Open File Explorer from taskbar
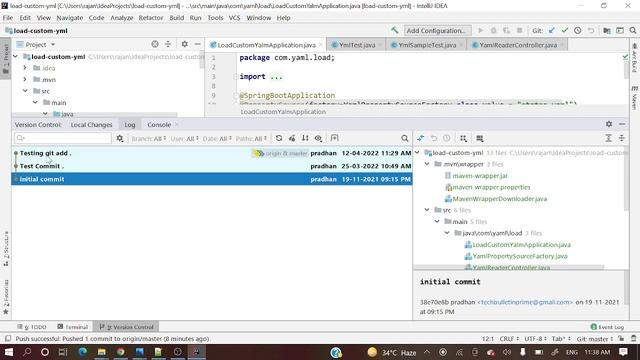This screenshot has height=360, width=640. click(102, 352)
